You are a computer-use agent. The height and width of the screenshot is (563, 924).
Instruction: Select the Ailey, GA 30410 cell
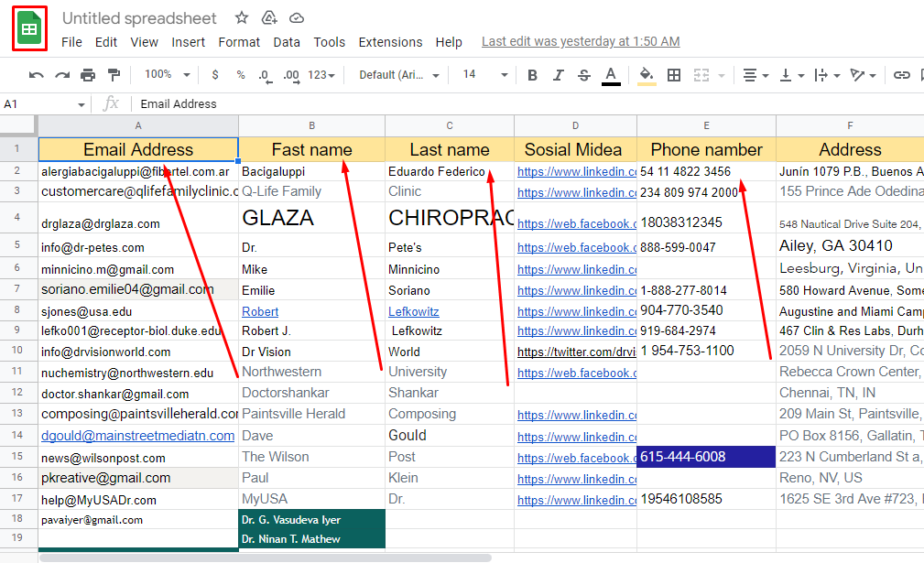click(x=850, y=245)
